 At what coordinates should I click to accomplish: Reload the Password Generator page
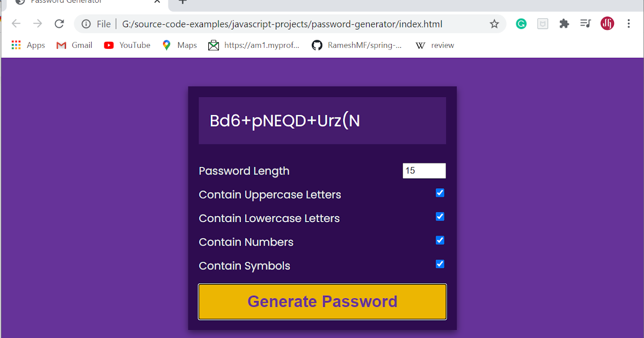tap(59, 24)
